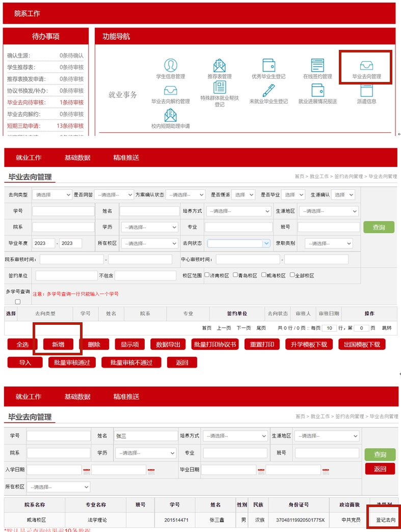Open the 优秀毕业生登记 icon
The height and width of the screenshot is (532, 401).
coord(268,65)
